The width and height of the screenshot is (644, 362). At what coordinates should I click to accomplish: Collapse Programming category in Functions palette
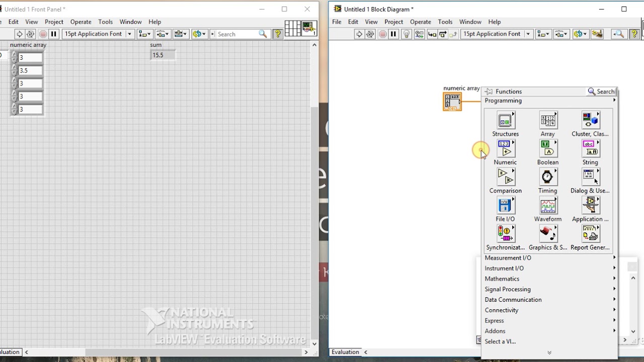(549, 101)
